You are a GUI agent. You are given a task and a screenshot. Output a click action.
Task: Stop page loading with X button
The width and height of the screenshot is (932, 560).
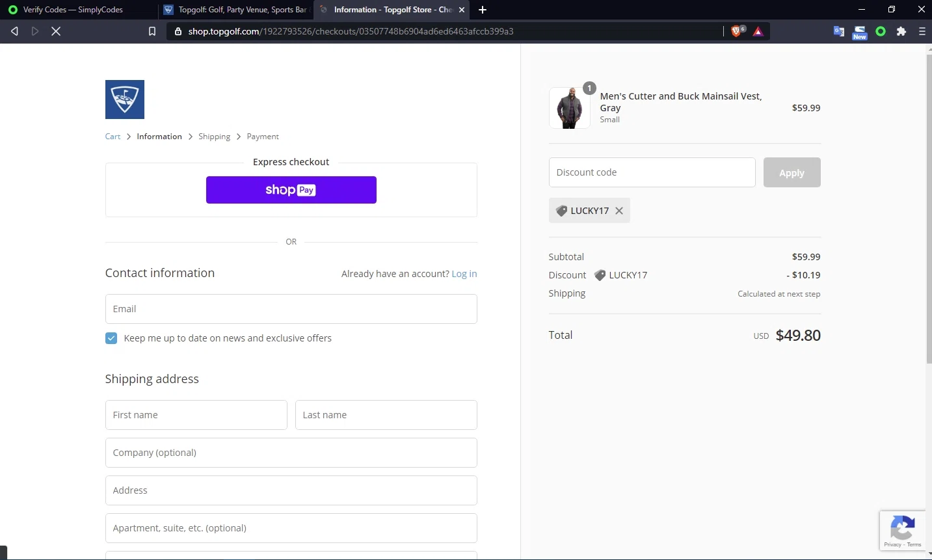(56, 31)
